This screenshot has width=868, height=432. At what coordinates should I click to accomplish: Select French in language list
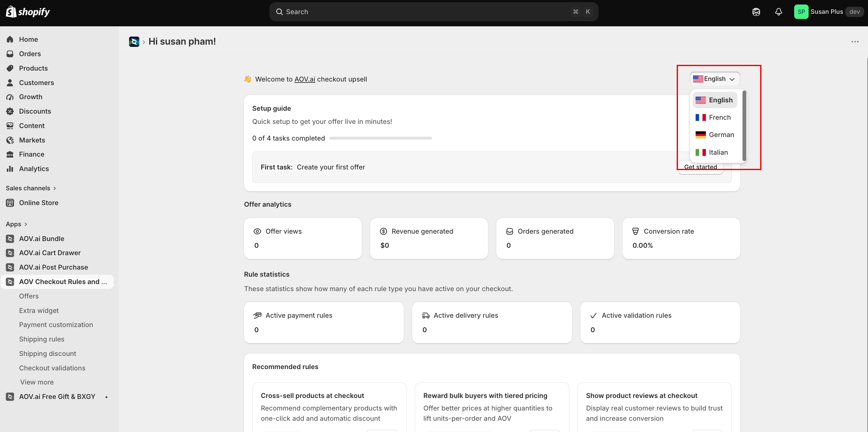[715, 117]
